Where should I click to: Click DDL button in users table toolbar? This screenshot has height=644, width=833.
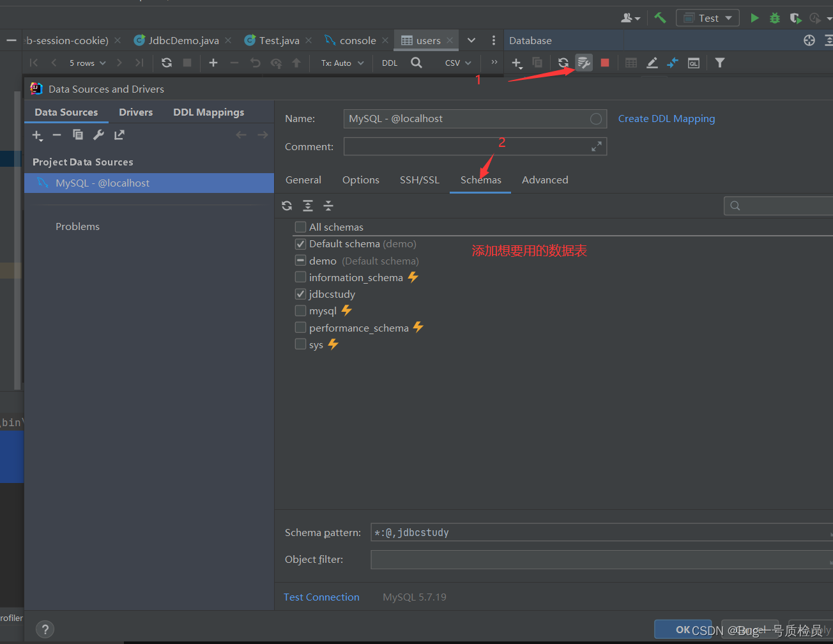click(390, 63)
